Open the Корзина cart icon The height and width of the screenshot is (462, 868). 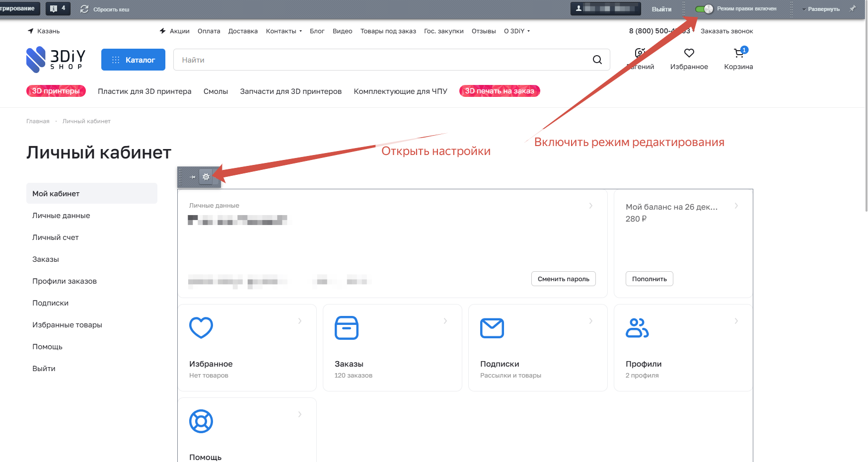click(x=738, y=53)
